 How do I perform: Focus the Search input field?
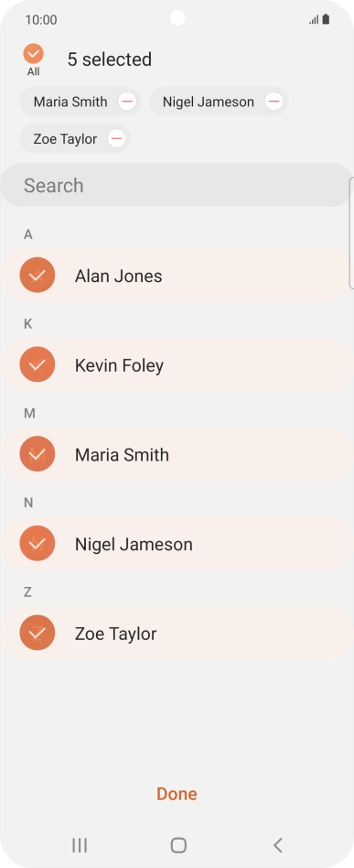coord(176,185)
